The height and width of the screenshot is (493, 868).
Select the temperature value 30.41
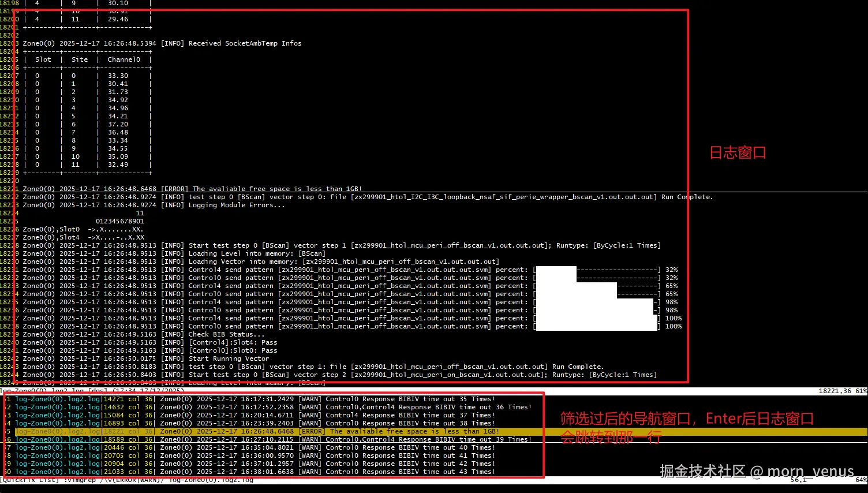(x=118, y=84)
